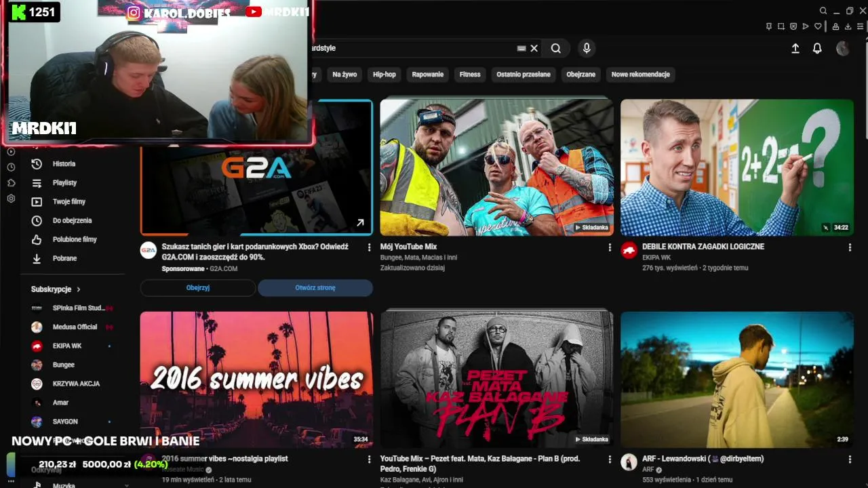Expand the Muzyka section chevron
The width and height of the screenshot is (868, 488).
tap(126, 485)
